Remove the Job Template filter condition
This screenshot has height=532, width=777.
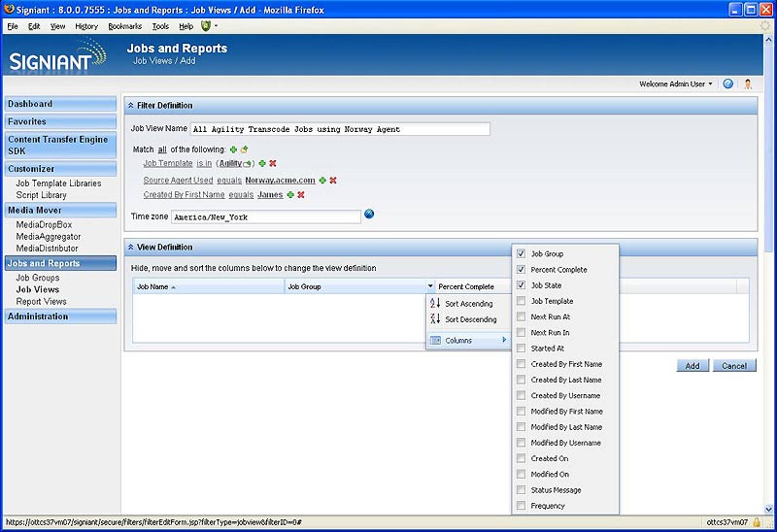coord(273,163)
